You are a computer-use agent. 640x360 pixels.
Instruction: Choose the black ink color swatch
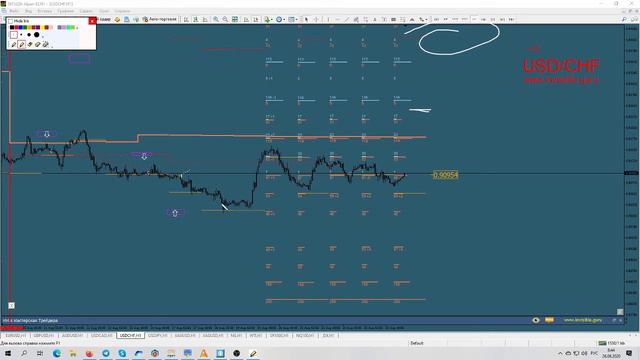point(12,27)
